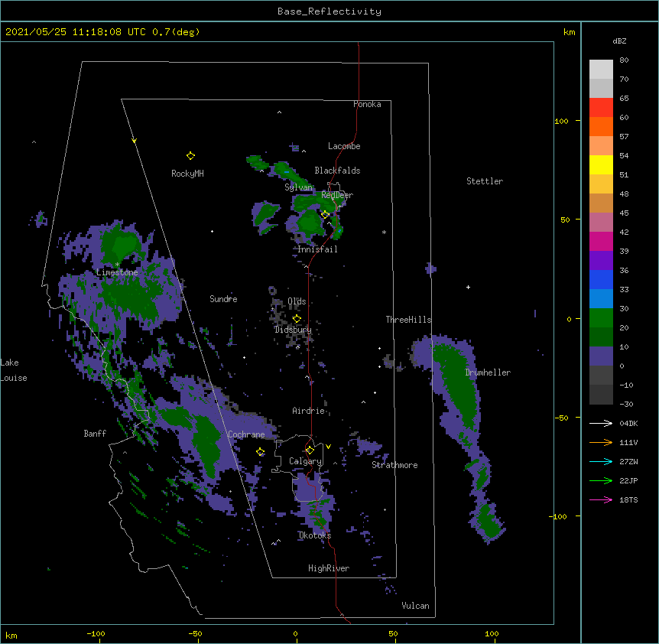Select yellow diamond marker between Olds and Didsbury
Image resolution: width=659 pixels, height=644 pixels.
[297, 319]
